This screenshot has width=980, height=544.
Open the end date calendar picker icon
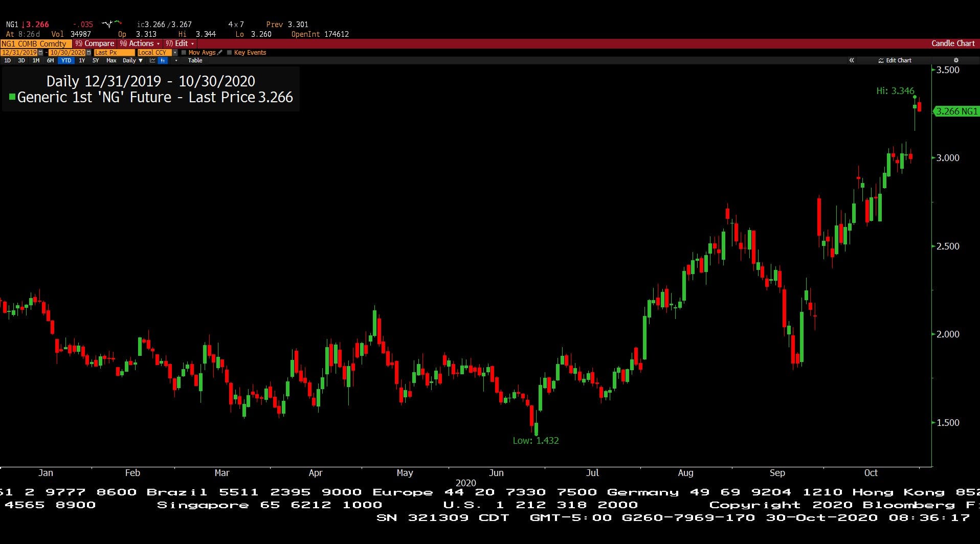coord(88,53)
